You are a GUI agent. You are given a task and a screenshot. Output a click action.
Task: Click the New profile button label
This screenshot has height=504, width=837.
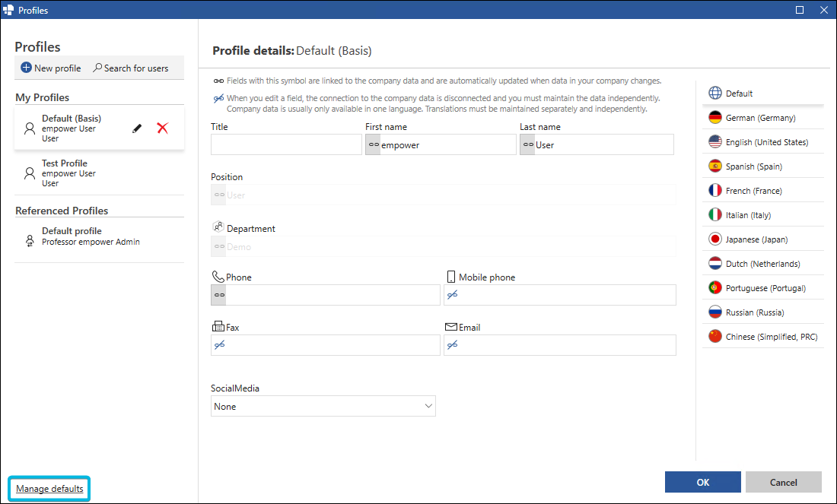click(x=58, y=68)
